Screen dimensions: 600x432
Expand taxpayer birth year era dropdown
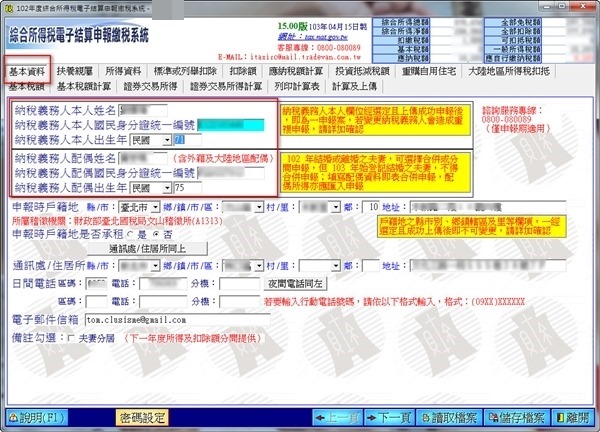click(x=167, y=140)
